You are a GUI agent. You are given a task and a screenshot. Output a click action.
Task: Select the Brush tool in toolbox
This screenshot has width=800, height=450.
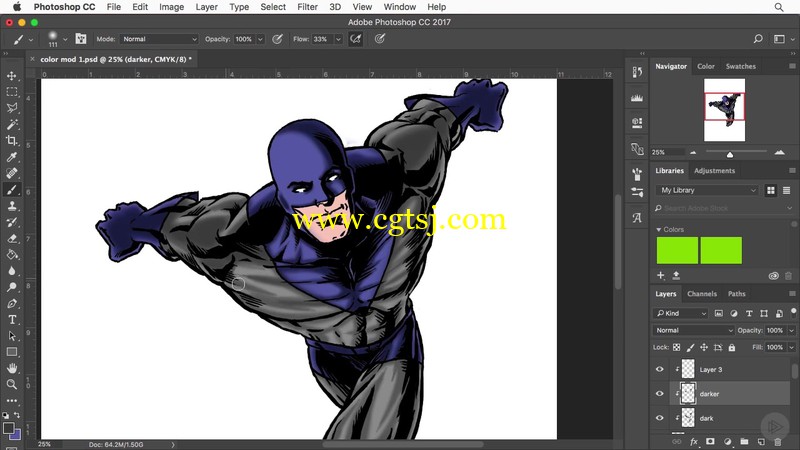[x=11, y=190]
